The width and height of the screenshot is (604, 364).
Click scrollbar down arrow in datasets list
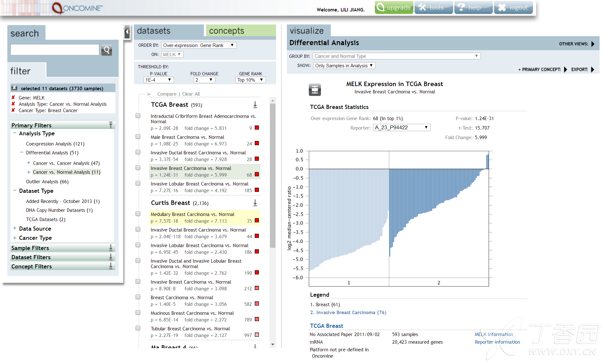273,345
